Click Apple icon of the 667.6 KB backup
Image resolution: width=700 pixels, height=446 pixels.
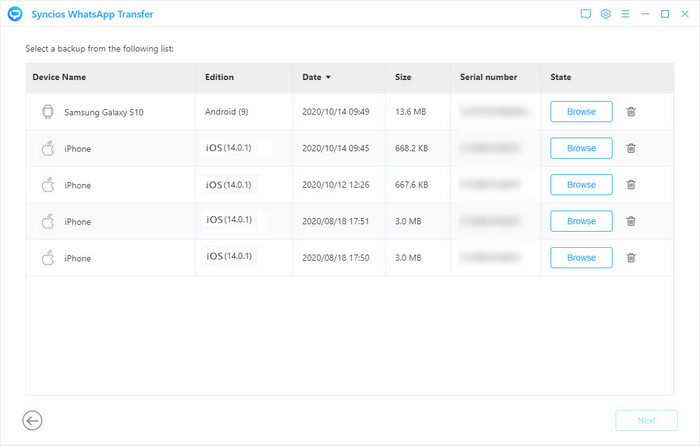coord(48,185)
